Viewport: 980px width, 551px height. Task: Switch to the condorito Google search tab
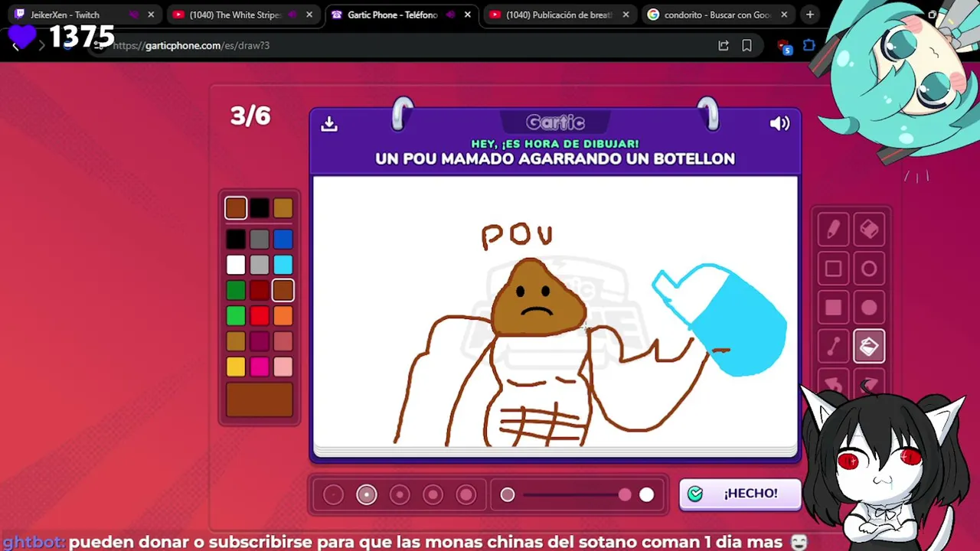tap(717, 15)
